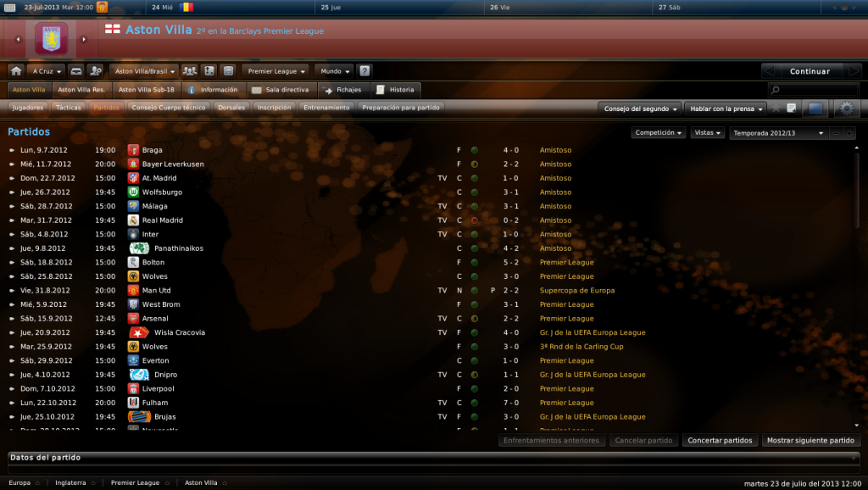Open the Supercopa de Europa link

click(576, 290)
